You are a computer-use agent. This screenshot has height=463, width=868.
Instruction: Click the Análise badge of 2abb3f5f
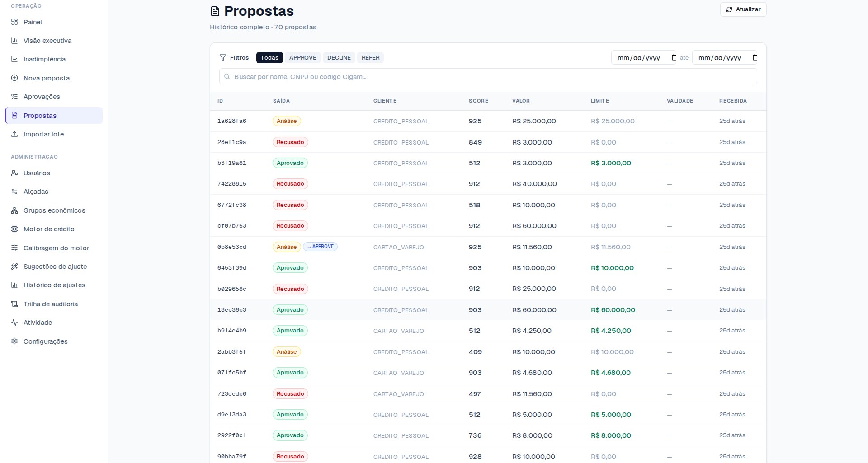click(287, 352)
